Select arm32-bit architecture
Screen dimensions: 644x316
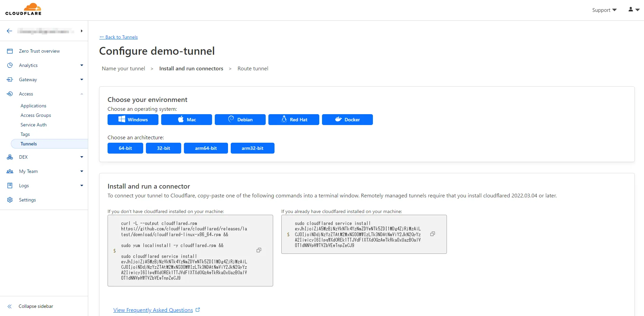tap(252, 148)
